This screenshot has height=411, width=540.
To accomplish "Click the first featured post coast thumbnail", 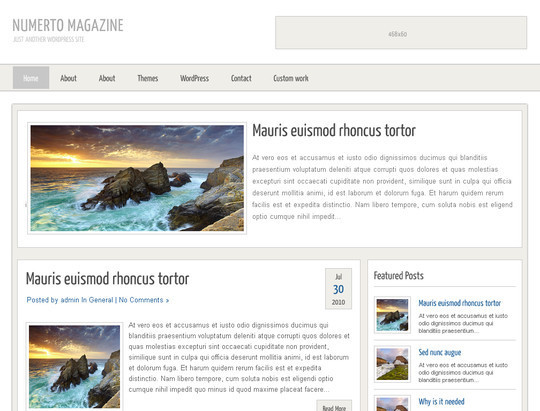I will click(392, 315).
